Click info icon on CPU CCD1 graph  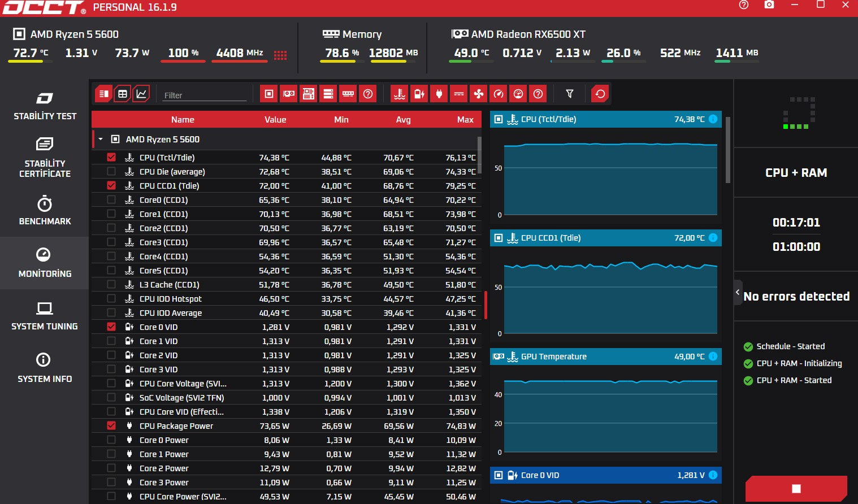click(x=713, y=238)
